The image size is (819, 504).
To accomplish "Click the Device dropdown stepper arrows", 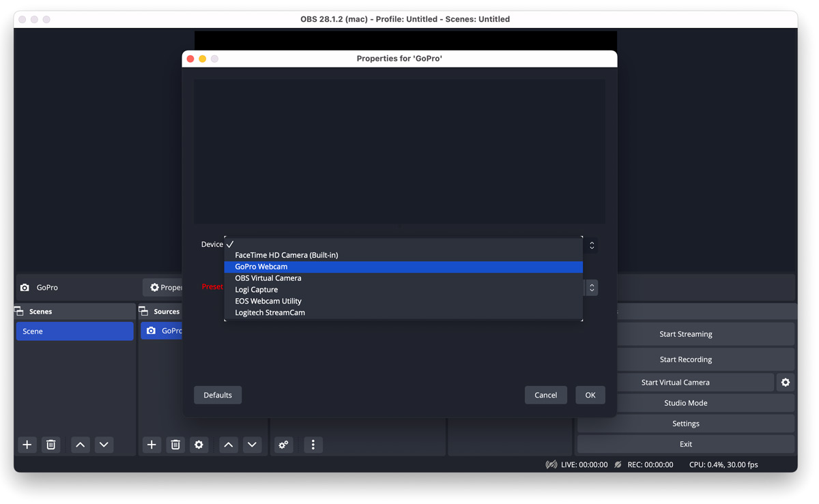I will point(592,246).
